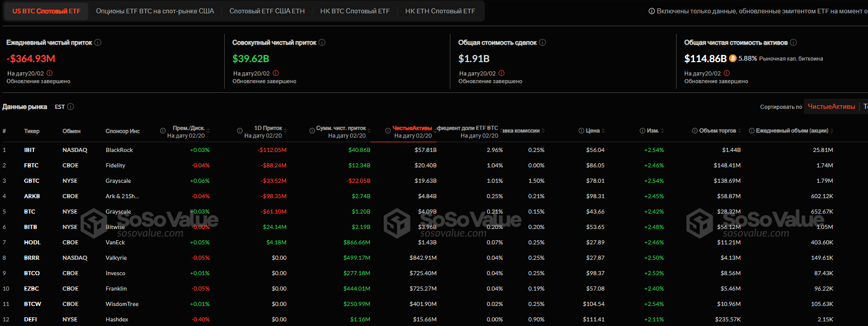Click the Спонсор Инс column header
The width and height of the screenshot is (868, 326).
point(123,131)
